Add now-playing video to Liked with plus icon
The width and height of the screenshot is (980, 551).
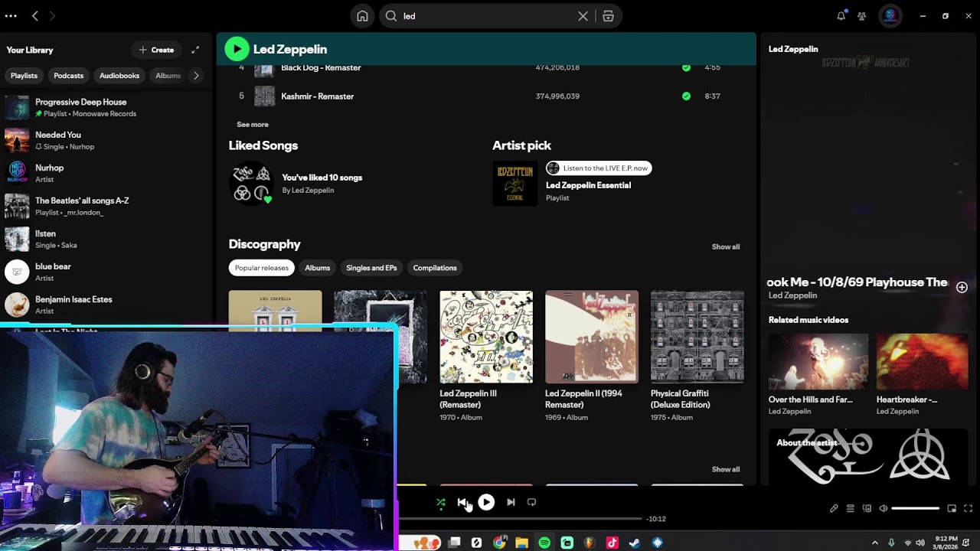click(x=962, y=287)
